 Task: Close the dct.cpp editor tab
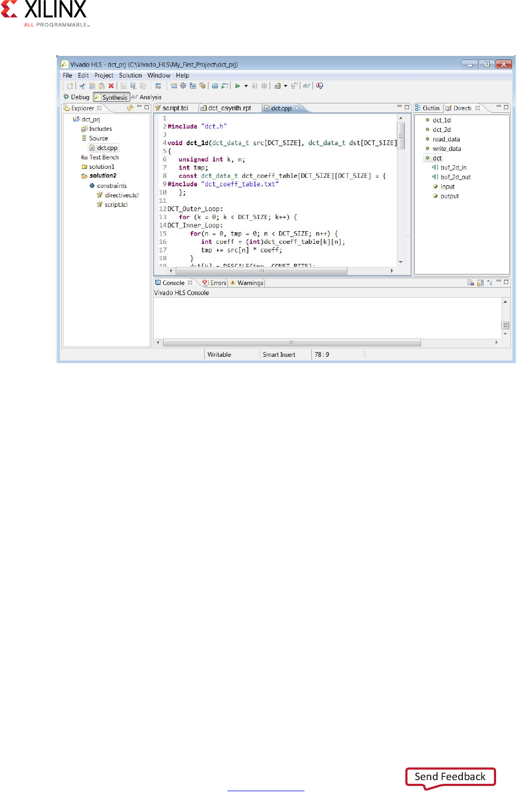297,108
